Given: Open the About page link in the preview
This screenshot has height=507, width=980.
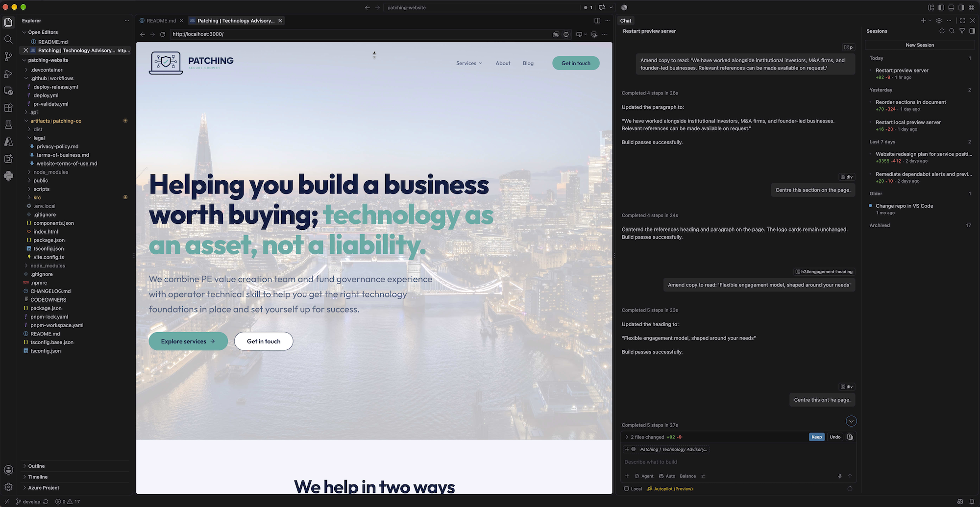Looking at the screenshot, I should point(503,63).
